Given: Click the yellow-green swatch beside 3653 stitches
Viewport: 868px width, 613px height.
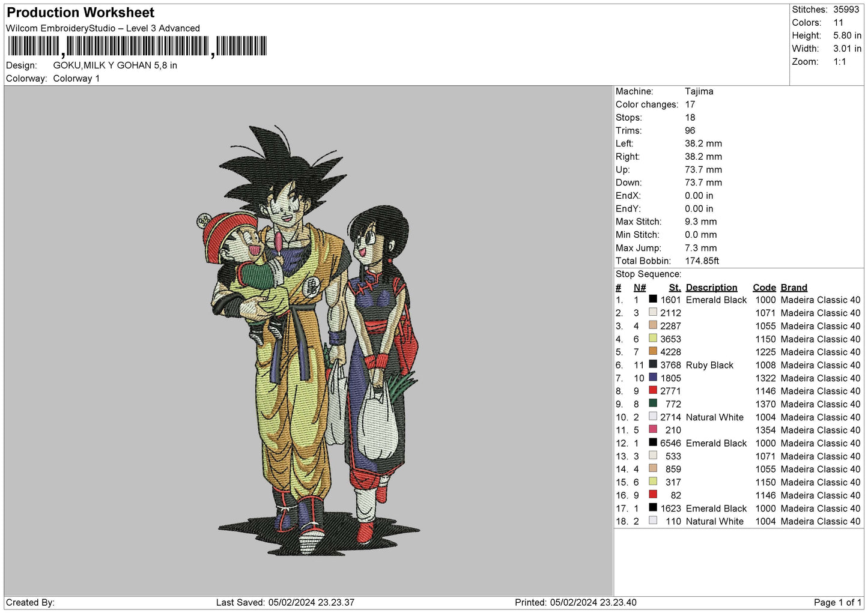Looking at the screenshot, I should point(653,338).
